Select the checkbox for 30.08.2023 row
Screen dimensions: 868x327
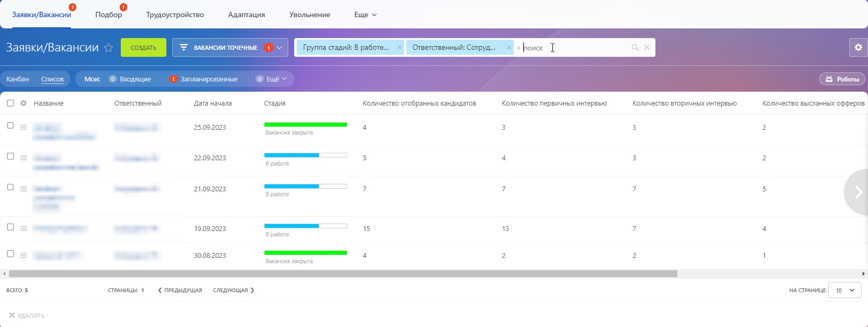[x=10, y=254]
